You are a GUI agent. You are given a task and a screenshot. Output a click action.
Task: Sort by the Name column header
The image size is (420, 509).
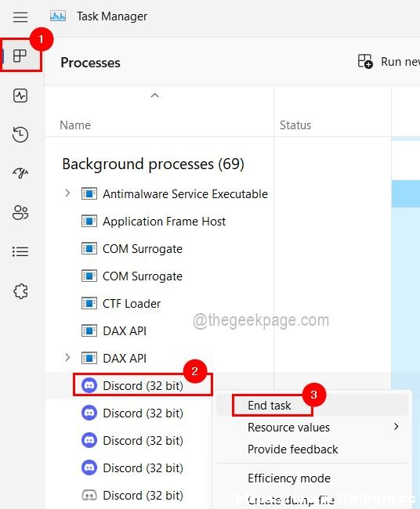(x=75, y=125)
